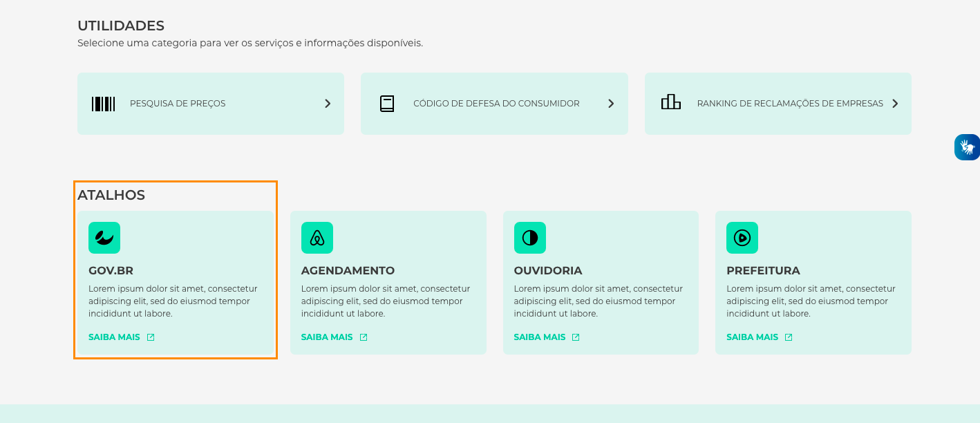This screenshot has height=423, width=980.
Task: Click the Ouvidoria half-circle icon
Action: point(530,238)
